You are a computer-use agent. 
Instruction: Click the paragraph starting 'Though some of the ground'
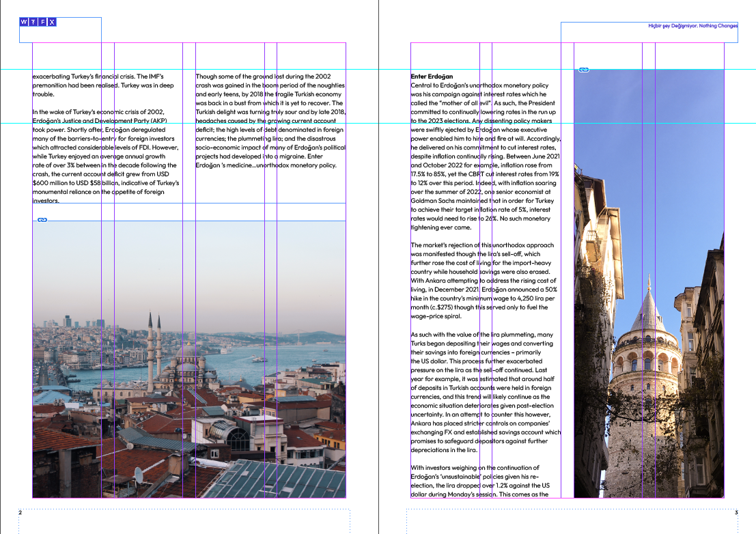coord(270,120)
